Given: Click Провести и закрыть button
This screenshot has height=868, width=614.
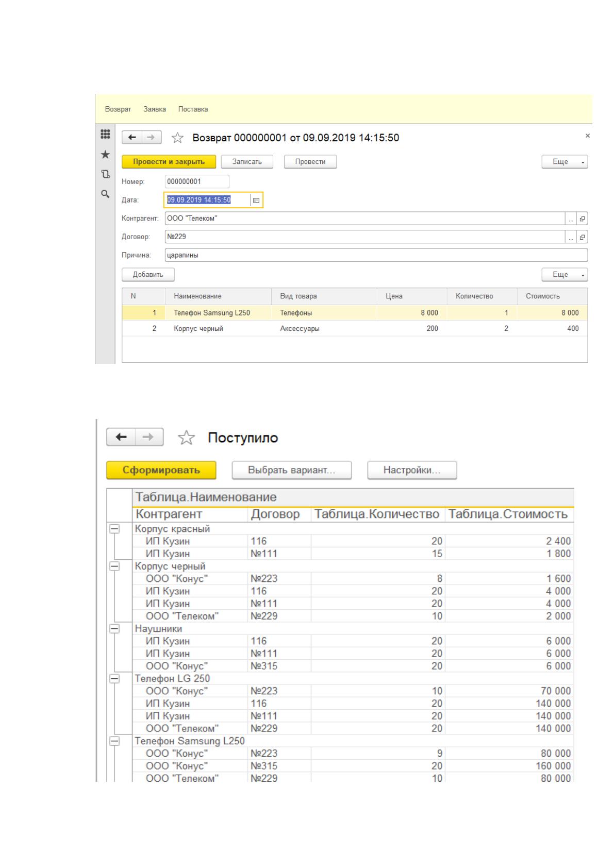Looking at the screenshot, I should [169, 162].
